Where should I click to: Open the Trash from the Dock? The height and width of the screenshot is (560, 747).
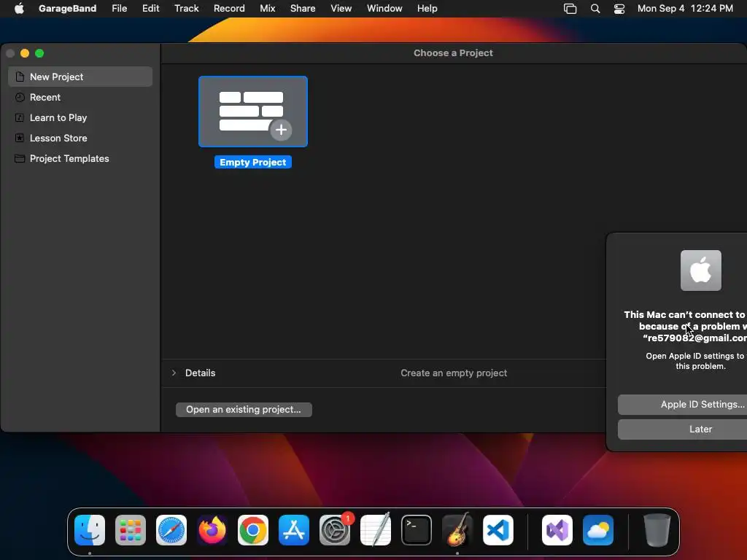tap(657, 530)
